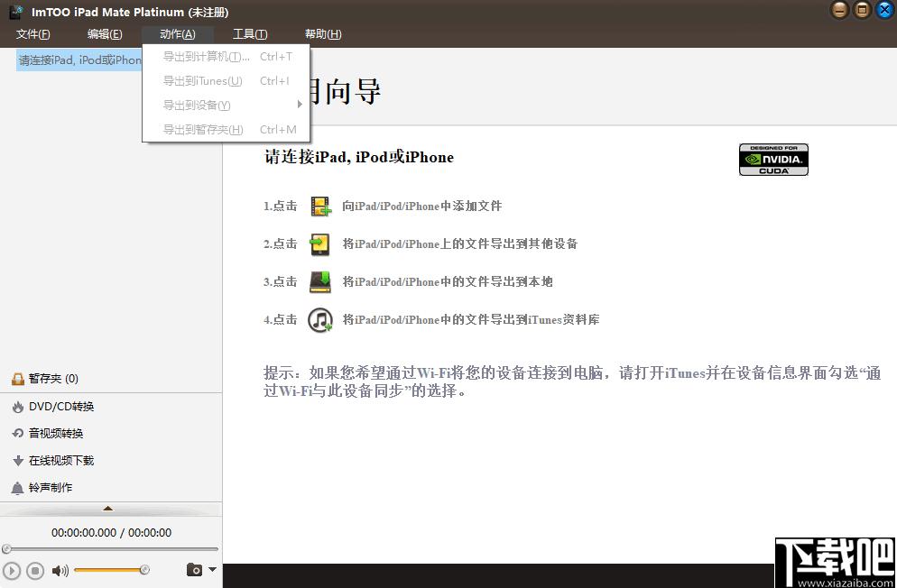Click the 请连接iPad, iPod或iPhone heading
The image size is (897, 588).
358,157
